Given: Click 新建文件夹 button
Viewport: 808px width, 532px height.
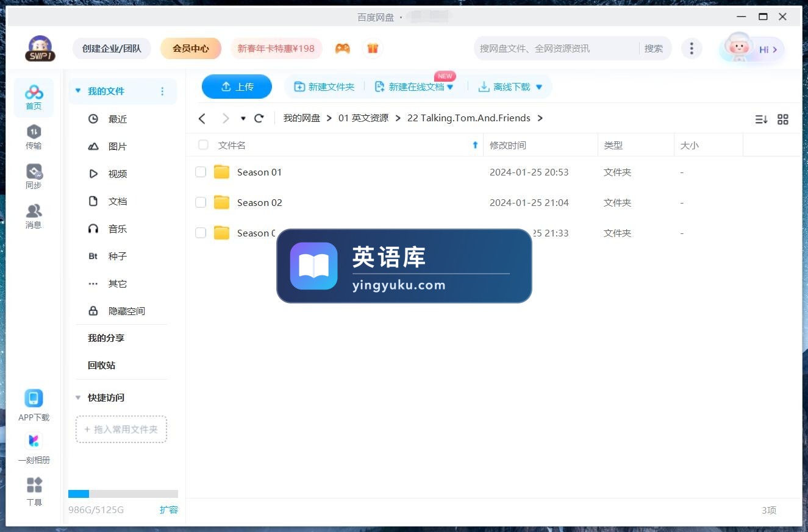Looking at the screenshot, I should pyautogui.click(x=324, y=87).
